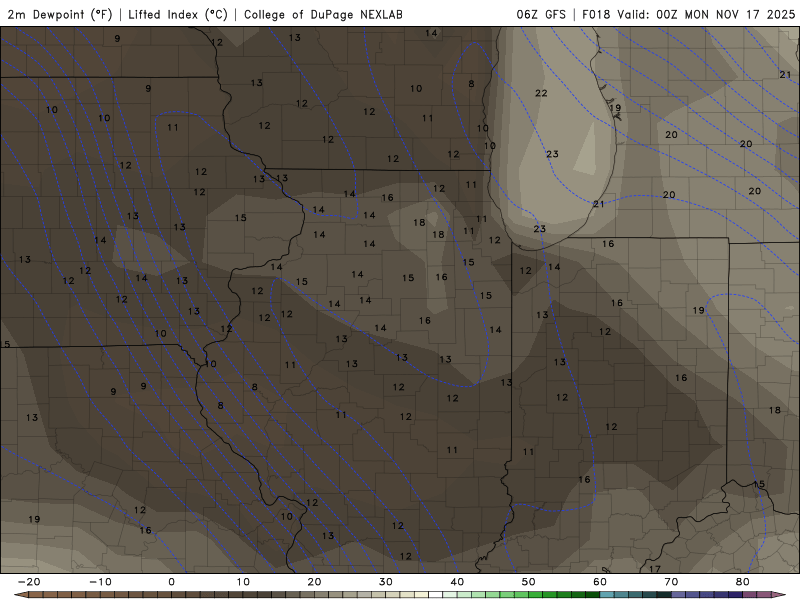Select the "Lifted Index (°C)" title text
Viewport: 800px width, 600px height.
[x=178, y=14]
